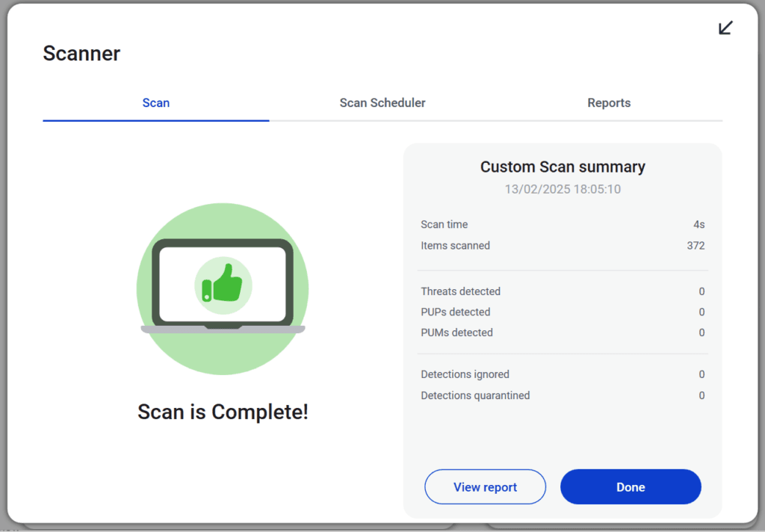Click the 372 items scanned value
Image resolution: width=765 pixels, height=532 pixels.
[696, 245]
